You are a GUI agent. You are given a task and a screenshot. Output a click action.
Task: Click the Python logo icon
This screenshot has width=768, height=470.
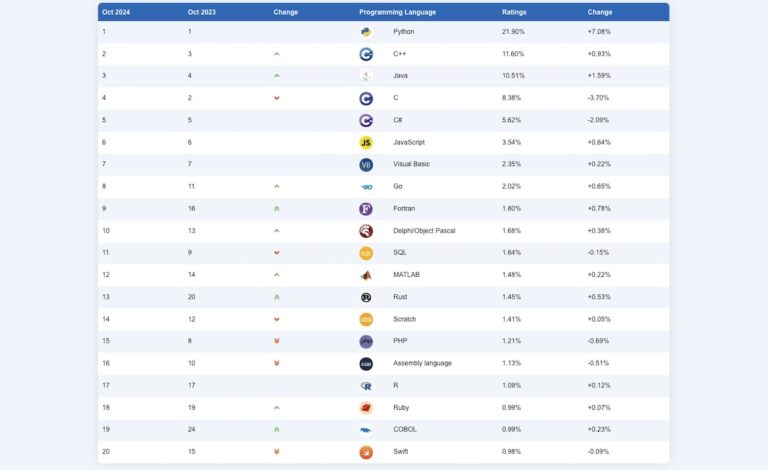(366, 32)
